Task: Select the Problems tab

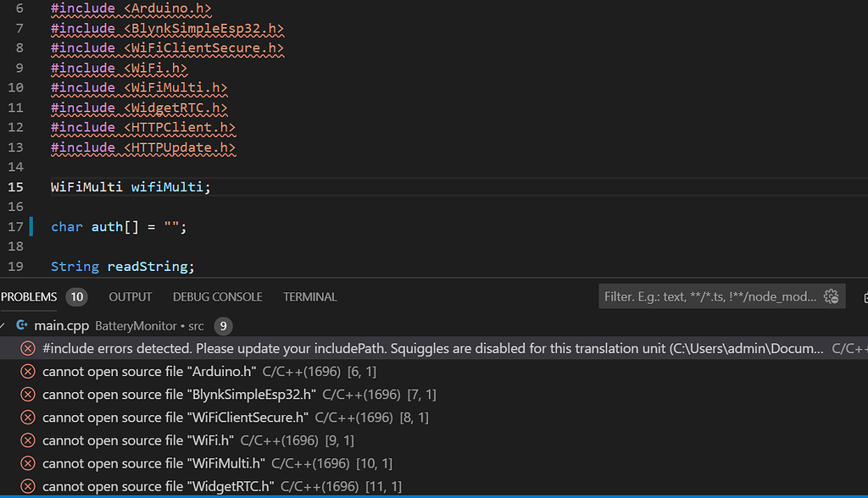Action: click(30, 297)
